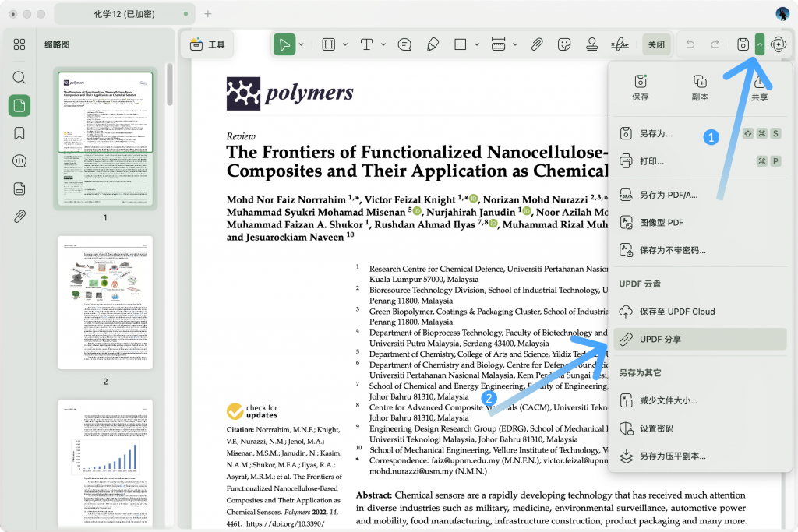The image size is (798, 532).
Task: Open the thumbnail grid view icon
Action: coord(19,44)
